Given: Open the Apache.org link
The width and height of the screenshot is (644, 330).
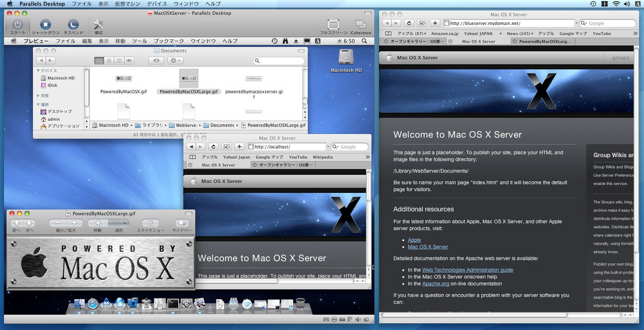Looking at the screenshot, I should pos(435,284).
